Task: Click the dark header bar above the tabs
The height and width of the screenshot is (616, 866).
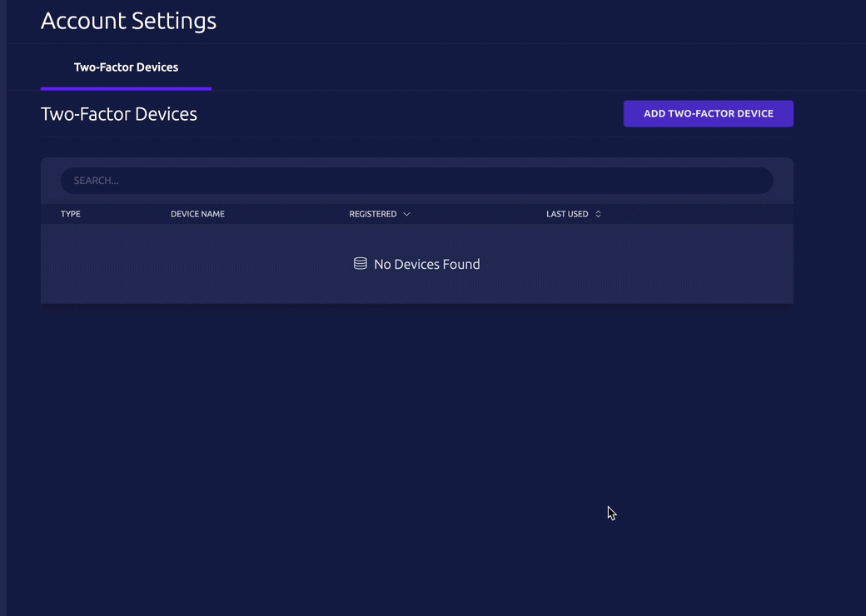Action: (x=500, y=21)
